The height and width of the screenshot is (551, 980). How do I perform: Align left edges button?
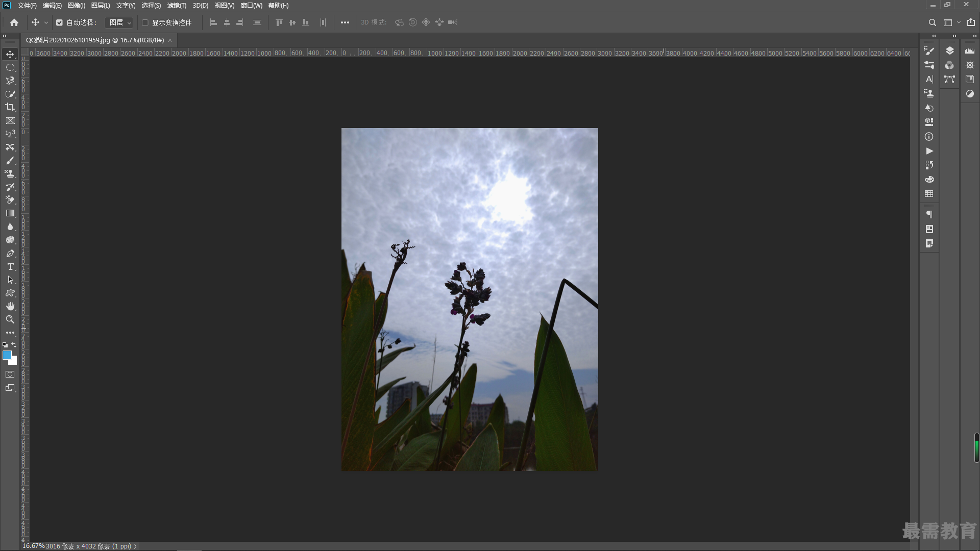(x=213, y=22)
